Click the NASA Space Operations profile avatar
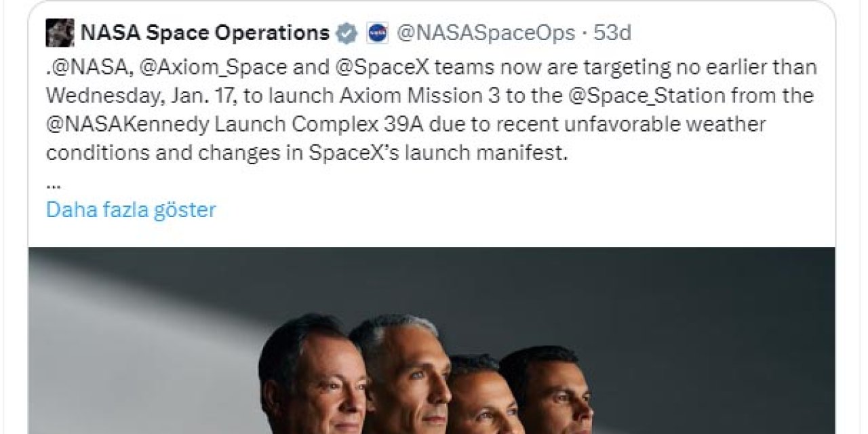 60,33
